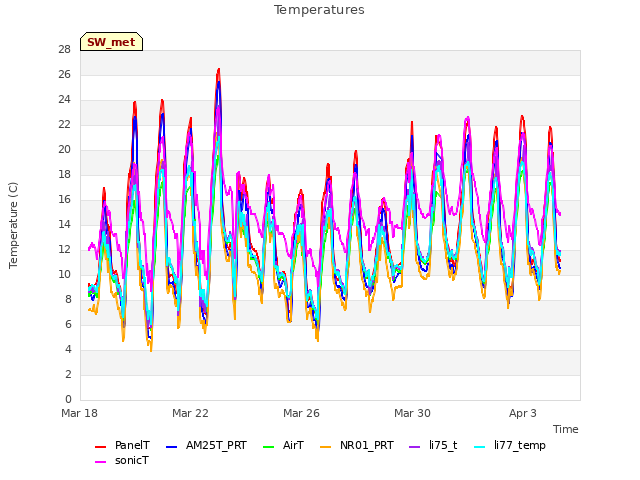Viewport: 640px width, 480px height.
Task: Click the Mar 22 x-axis tick label
Action: [x=190, y=413]
